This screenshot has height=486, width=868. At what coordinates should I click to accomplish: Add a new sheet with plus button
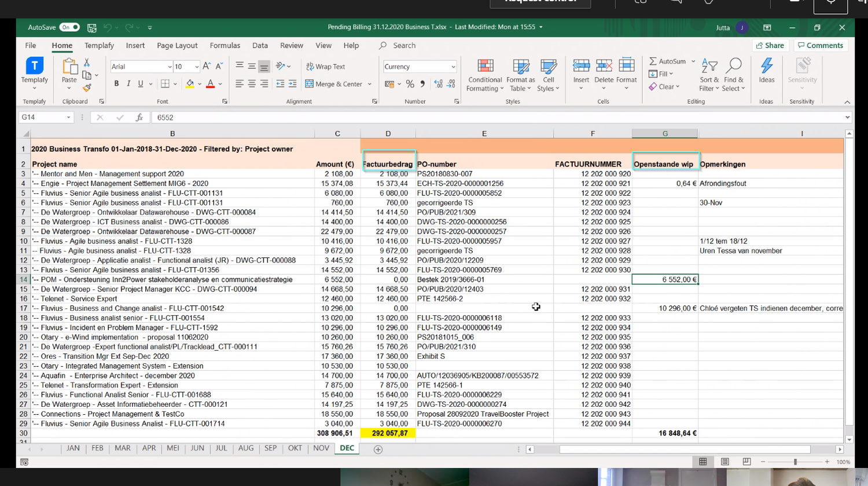(x=378, y=449)
